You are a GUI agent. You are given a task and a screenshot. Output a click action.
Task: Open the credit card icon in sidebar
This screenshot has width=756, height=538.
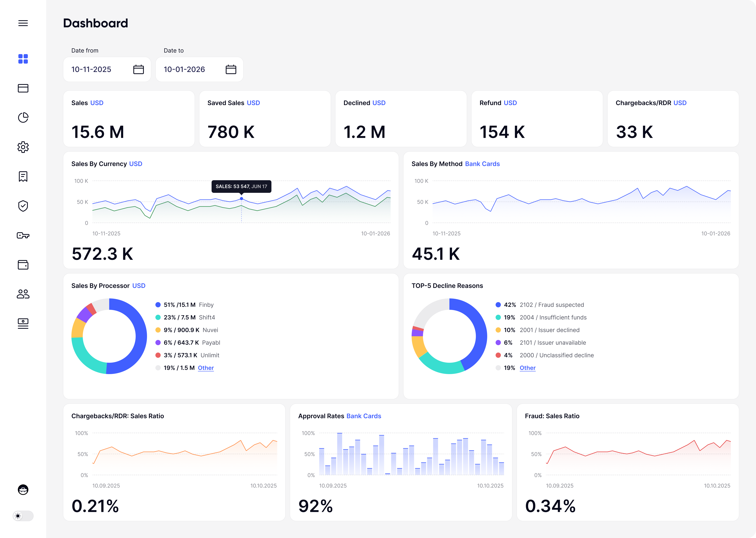coord(23,88)
